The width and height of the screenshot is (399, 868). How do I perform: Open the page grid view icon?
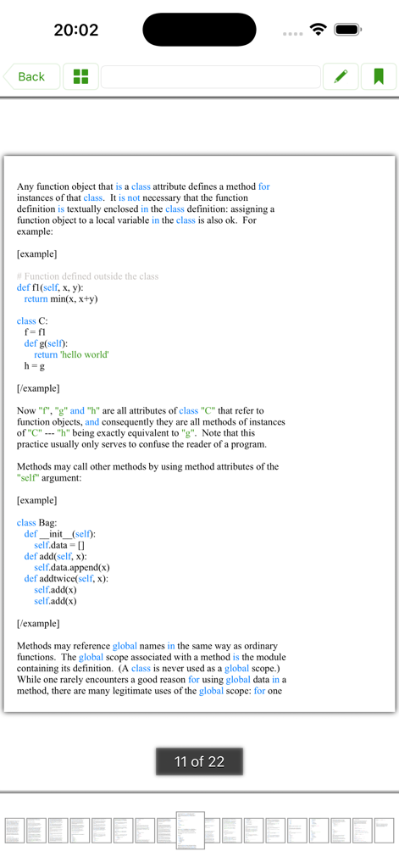click(80, 76)
